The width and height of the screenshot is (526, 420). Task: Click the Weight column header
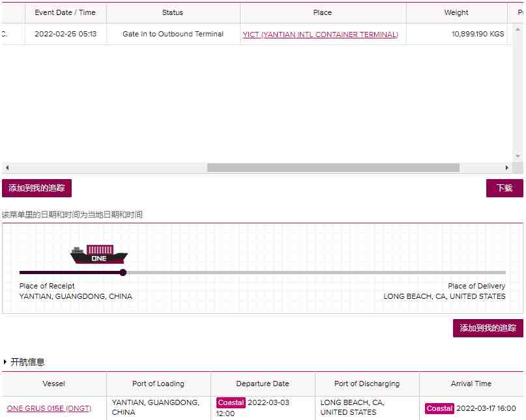click(456, 13)
